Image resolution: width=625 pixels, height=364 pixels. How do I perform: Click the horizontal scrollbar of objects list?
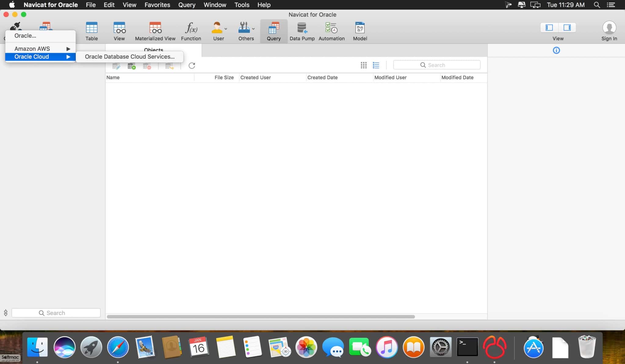point(261,317)
